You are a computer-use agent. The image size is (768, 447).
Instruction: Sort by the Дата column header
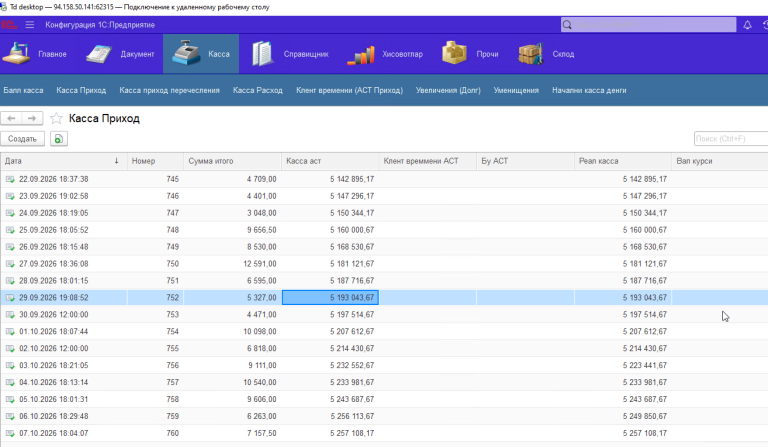pos(64,161)
